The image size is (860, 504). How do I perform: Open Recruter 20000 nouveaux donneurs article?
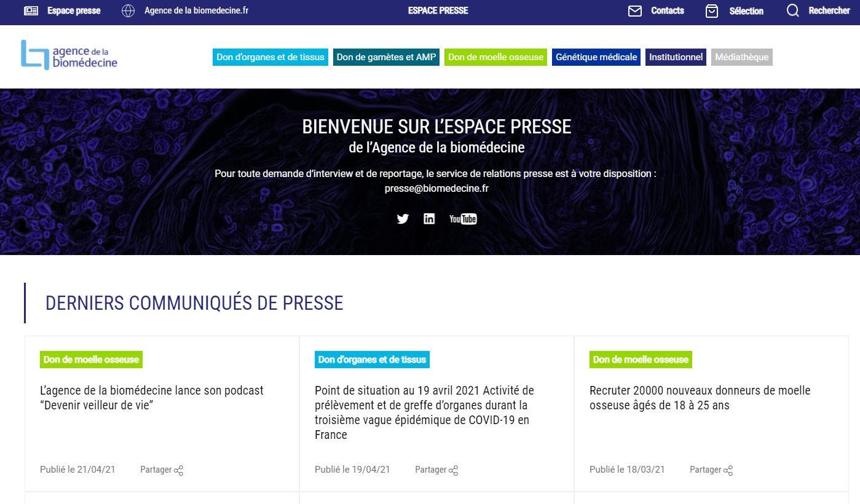700,398
